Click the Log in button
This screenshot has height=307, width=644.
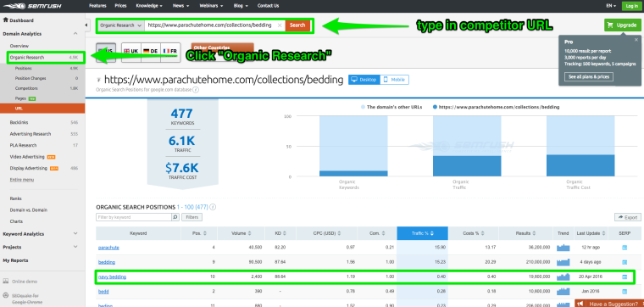[x=630, y=6]
